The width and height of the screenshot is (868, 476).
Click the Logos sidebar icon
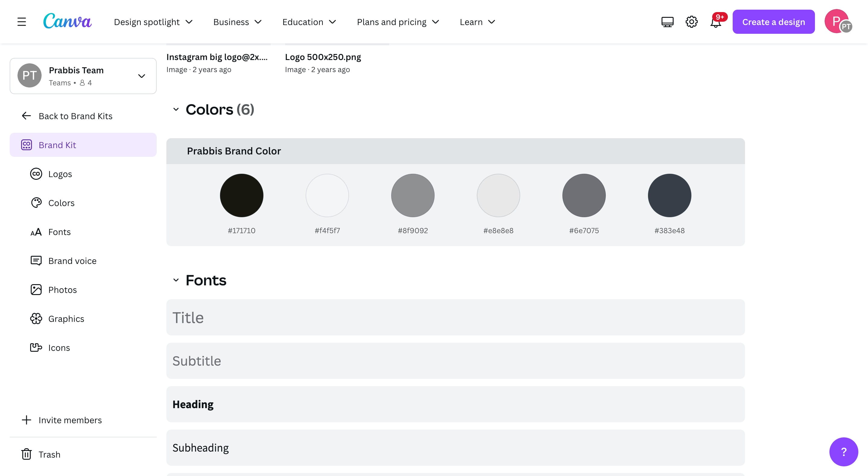click(36, 174)
